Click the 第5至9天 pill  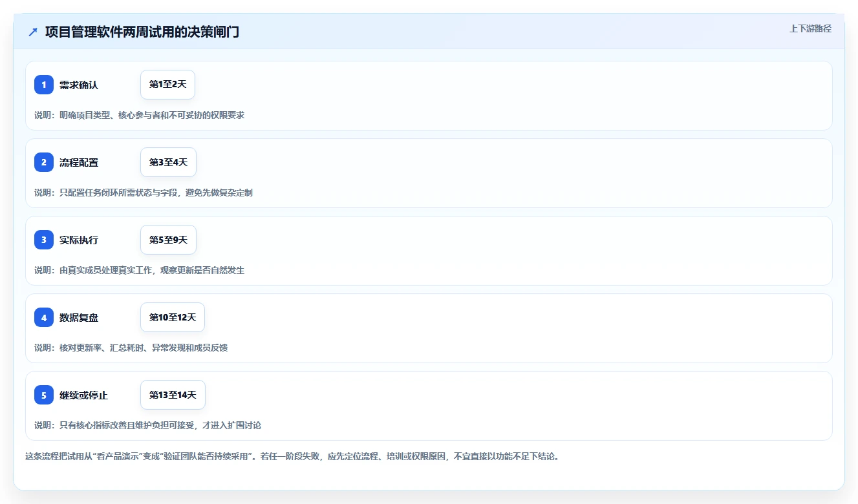coord(168,240)
